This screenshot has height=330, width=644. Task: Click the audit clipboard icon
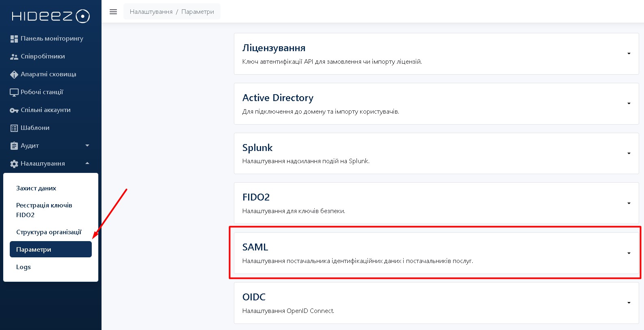[14, 146]
